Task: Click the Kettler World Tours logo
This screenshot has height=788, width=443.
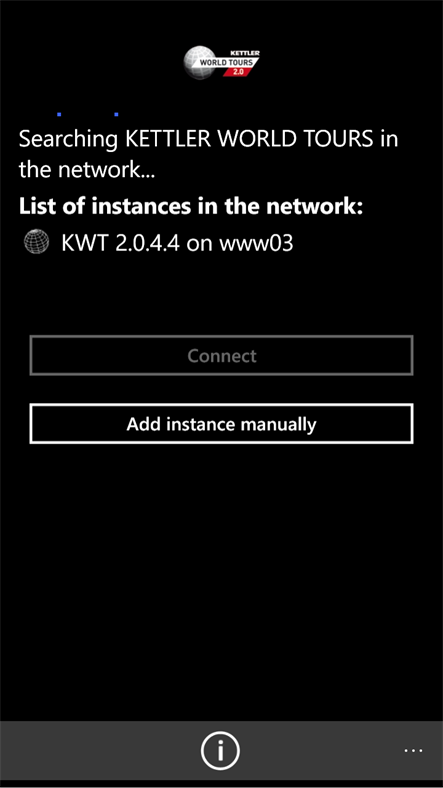Action: 222,63
